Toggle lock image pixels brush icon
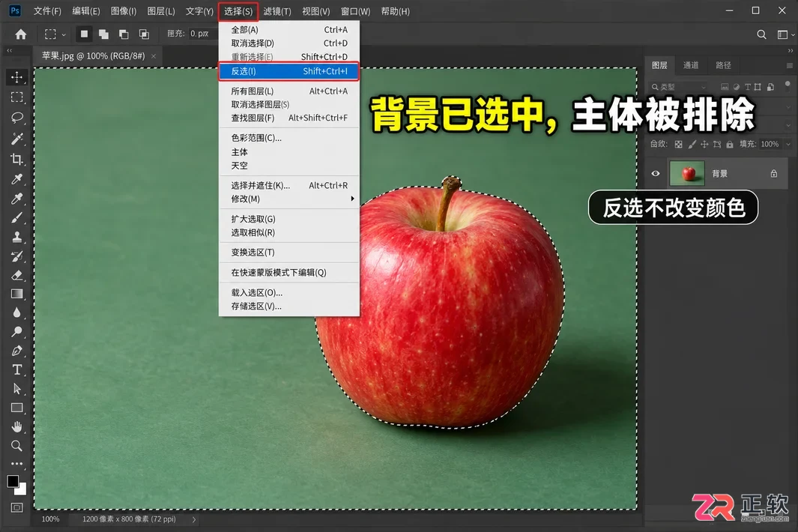This screenshot has width=798, height=532. point(692,144)
